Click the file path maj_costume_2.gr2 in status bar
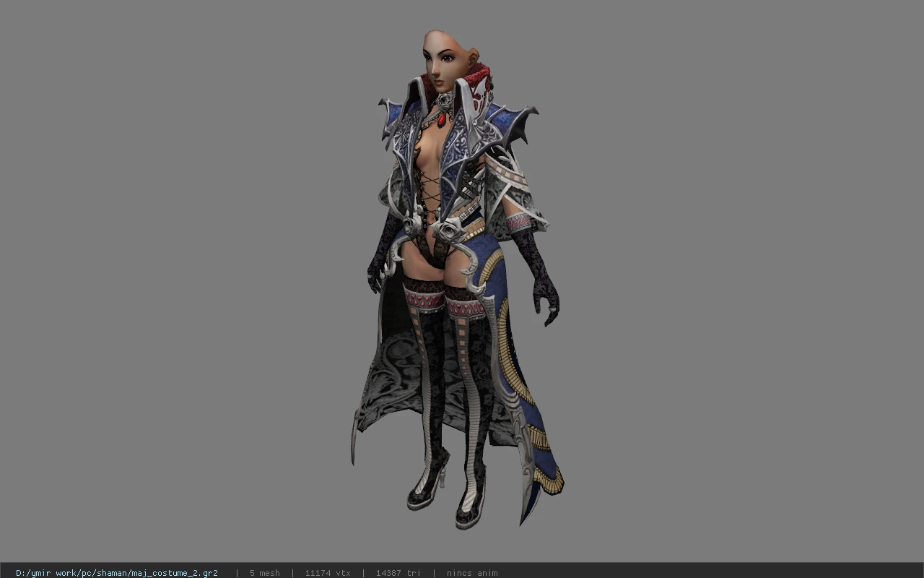This screenshot has width=924, height=578. [x=117, y=573]
